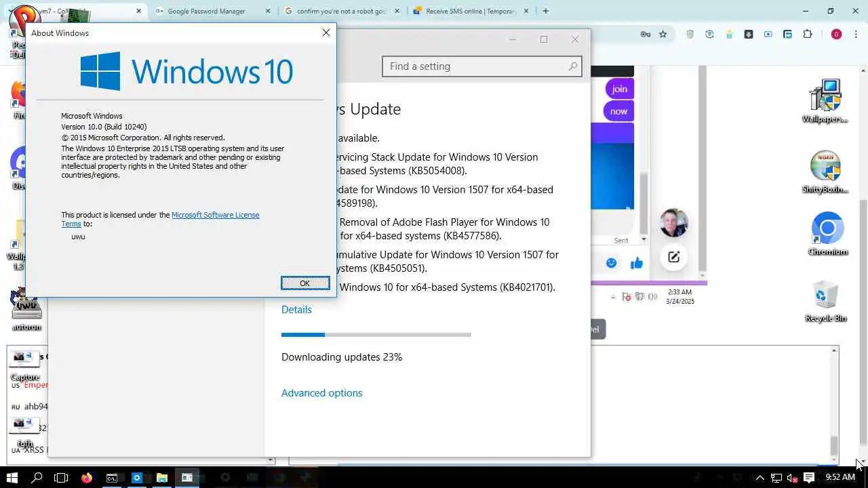The height and width of the screenshot is (488, 868).
Task: Click the magnifier icon in Find a setting
Action: 573,66
